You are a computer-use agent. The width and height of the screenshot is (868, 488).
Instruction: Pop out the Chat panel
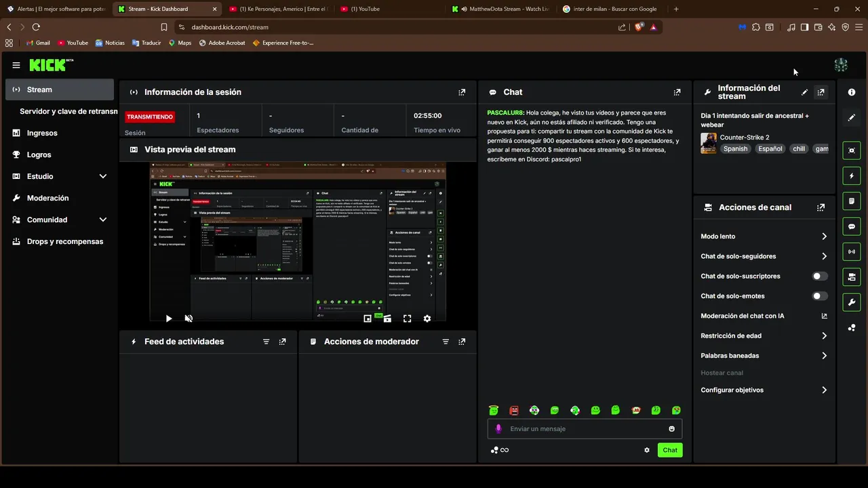(677, 92)
